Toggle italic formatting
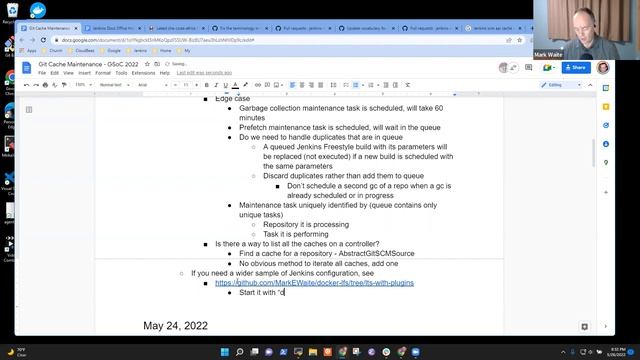This screenshot has width=640, height=360. pyautogui.click(x=216, y=85)
